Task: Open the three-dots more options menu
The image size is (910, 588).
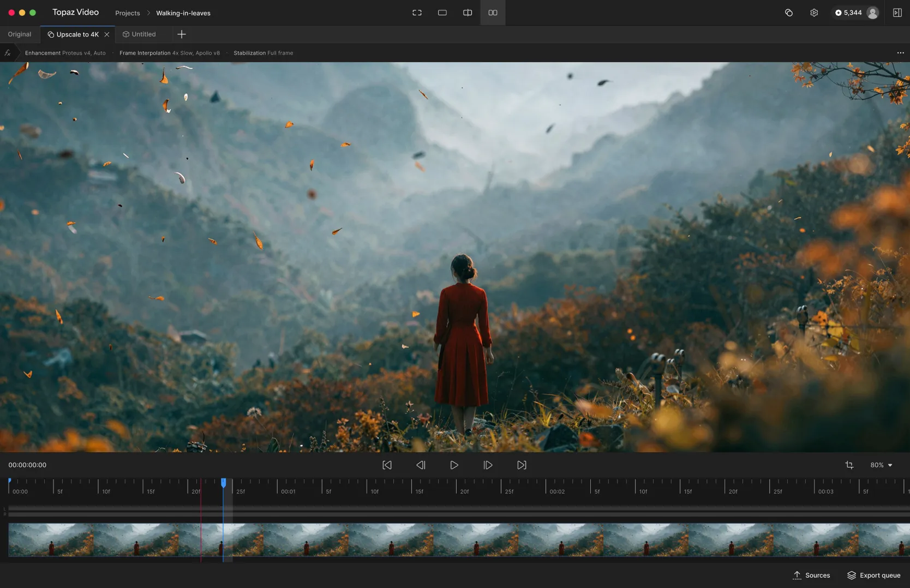Action: pos(900,53)
